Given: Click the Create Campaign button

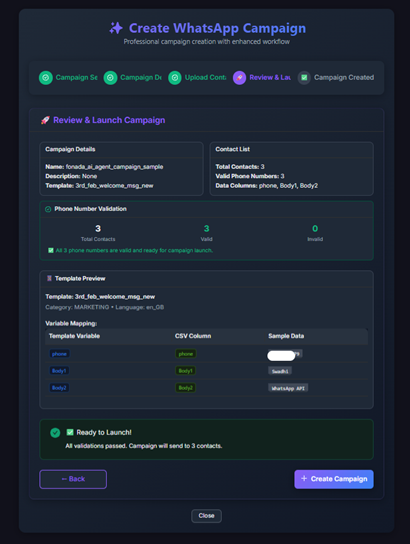Looking at the screenshot, I should tap(334, 479).
